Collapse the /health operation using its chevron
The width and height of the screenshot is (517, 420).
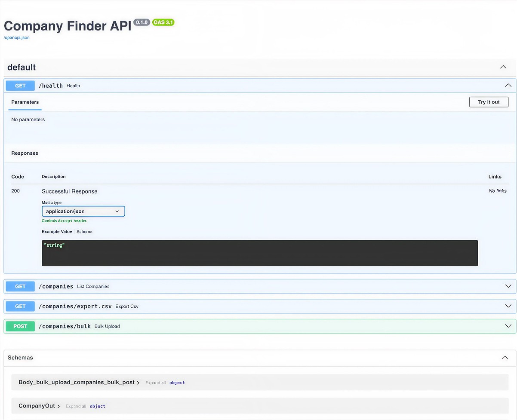[508, 86]
